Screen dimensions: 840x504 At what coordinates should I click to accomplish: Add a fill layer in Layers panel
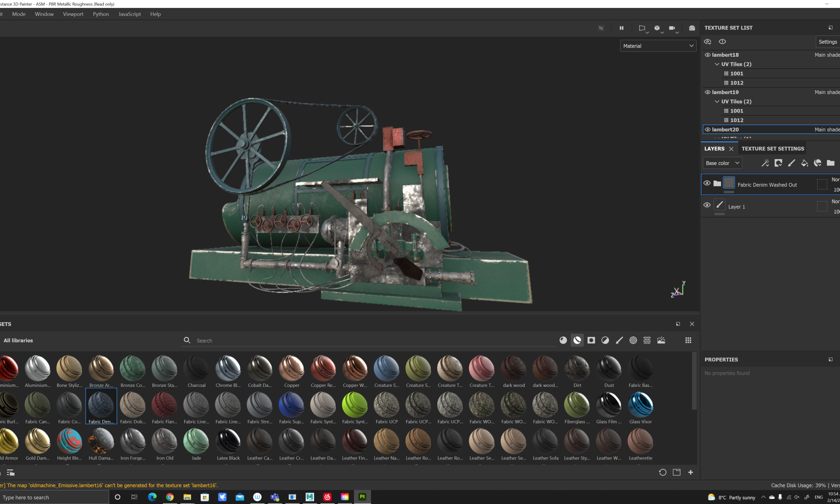804,163
